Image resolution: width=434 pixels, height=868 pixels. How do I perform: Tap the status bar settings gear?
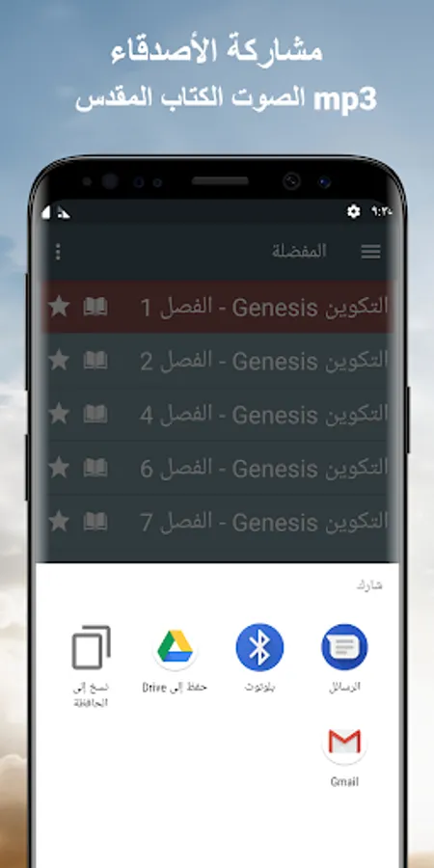tap(353, 211)
